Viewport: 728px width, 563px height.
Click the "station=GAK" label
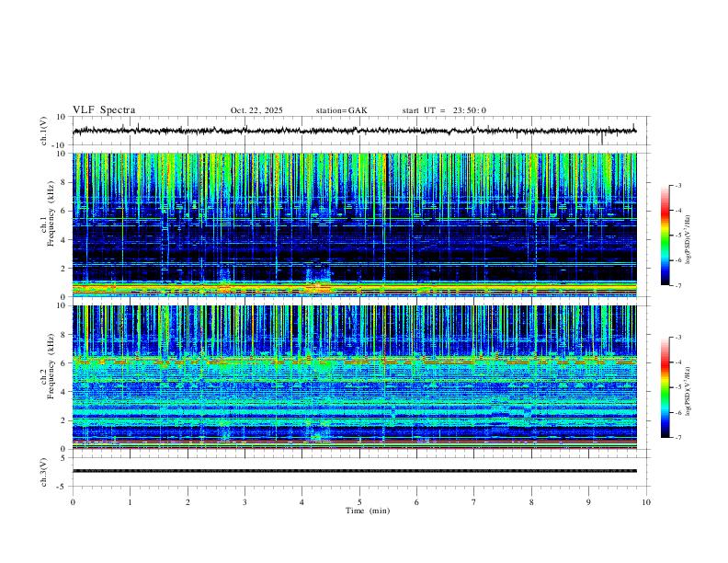click(x=341, y=110)
